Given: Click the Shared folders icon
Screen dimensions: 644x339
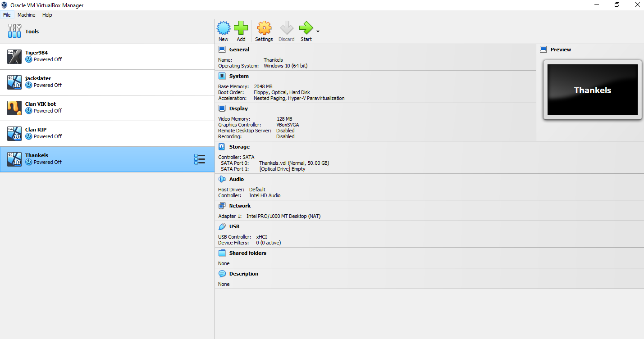Looking at the screenshot, I should [222, 253].
